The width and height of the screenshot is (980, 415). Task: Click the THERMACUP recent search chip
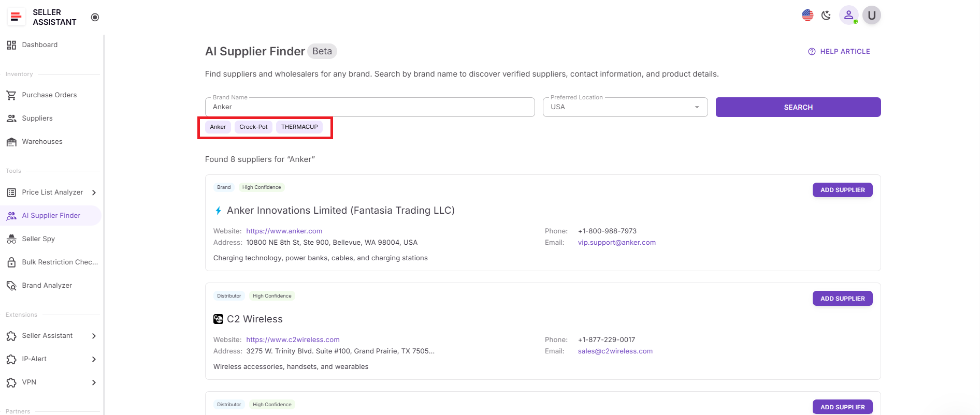(299, 127)
